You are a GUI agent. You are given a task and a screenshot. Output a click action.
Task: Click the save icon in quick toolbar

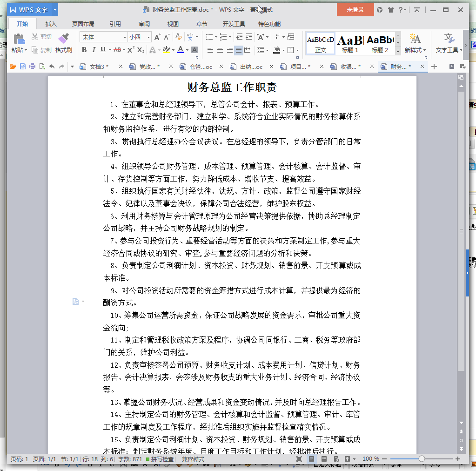click(22, 67)
